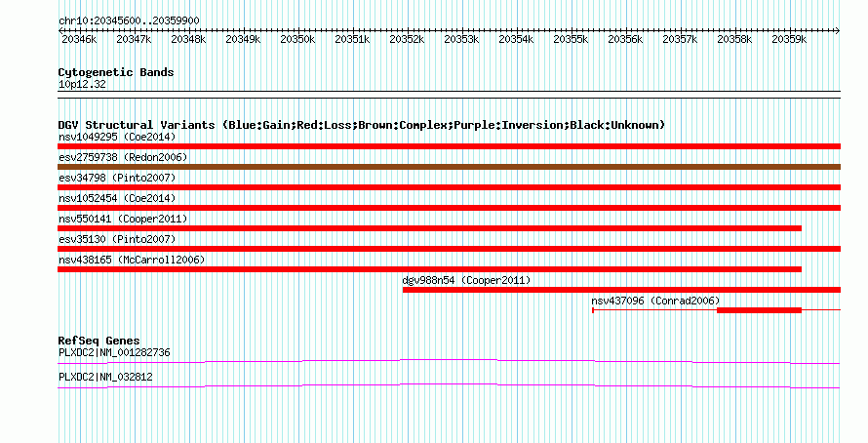Click ruler position 20353k
868x443 pixels.
pos(461,39)
